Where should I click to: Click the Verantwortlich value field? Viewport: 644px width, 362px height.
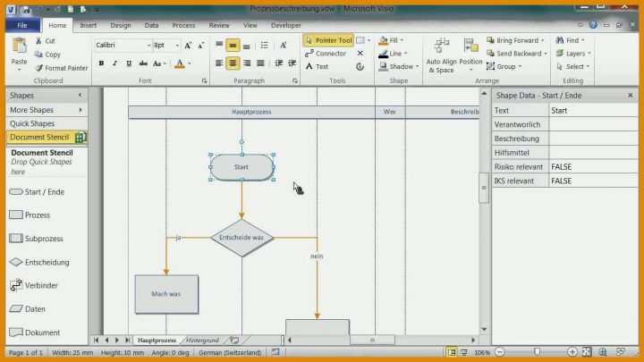click(593, 124)
